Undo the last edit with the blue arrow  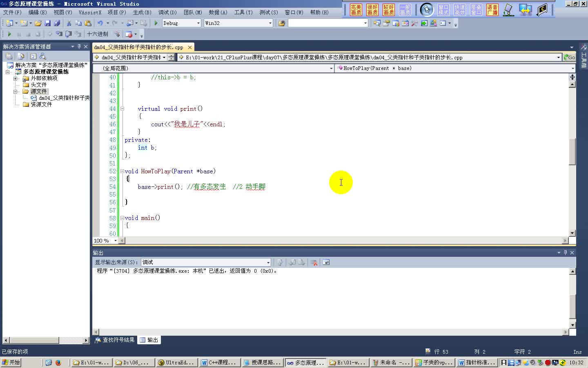[x=100, y=23]
